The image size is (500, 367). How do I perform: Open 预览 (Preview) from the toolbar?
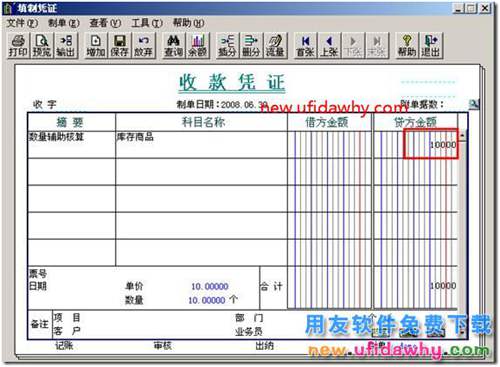tap(42, 46)
